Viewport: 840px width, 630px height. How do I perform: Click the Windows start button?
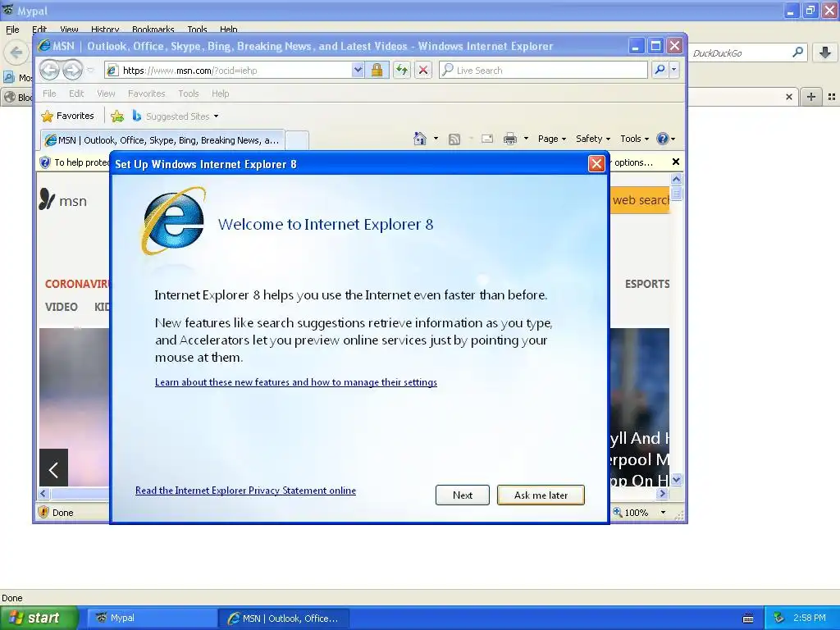[39, 618]
